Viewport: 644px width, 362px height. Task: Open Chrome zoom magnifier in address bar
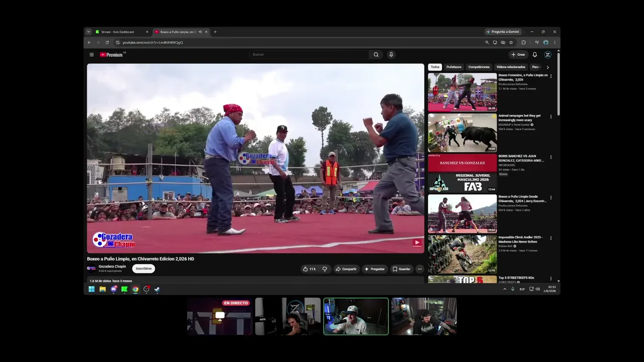coord(487,42)
